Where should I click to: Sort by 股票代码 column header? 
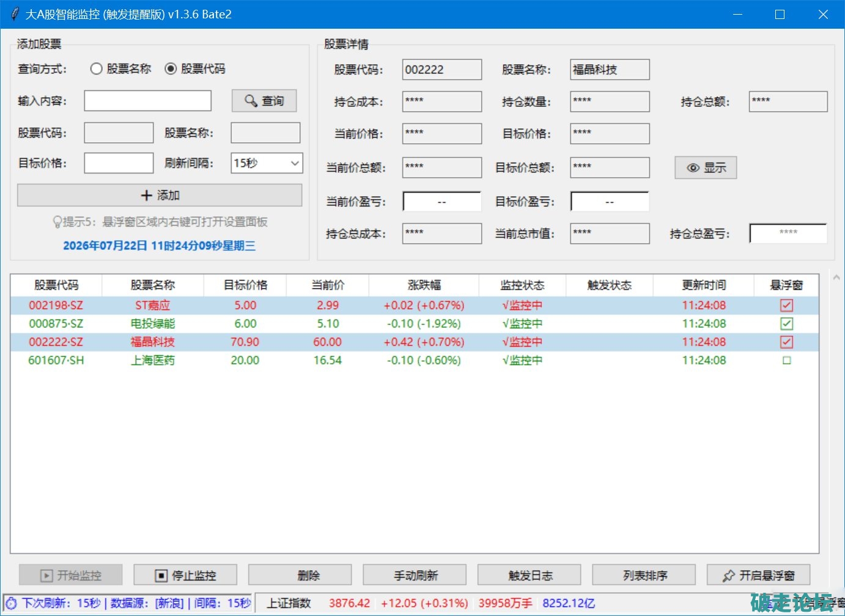[x=56, y=285]
